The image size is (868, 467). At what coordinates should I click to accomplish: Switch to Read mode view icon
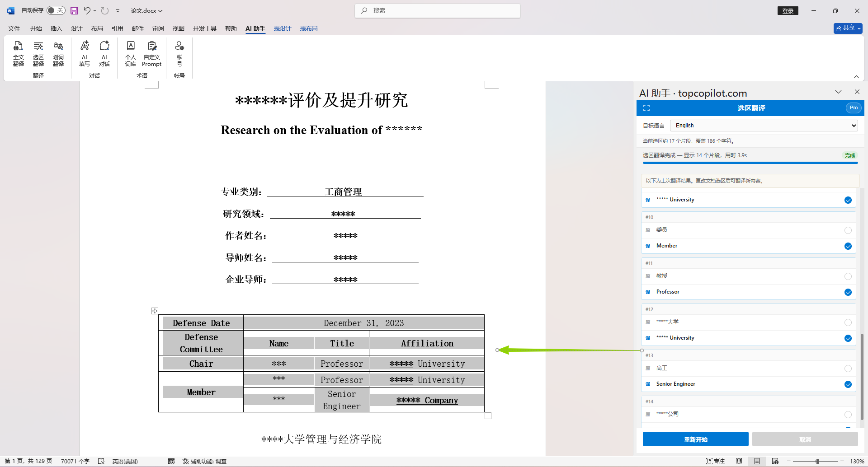pos(739,461)
